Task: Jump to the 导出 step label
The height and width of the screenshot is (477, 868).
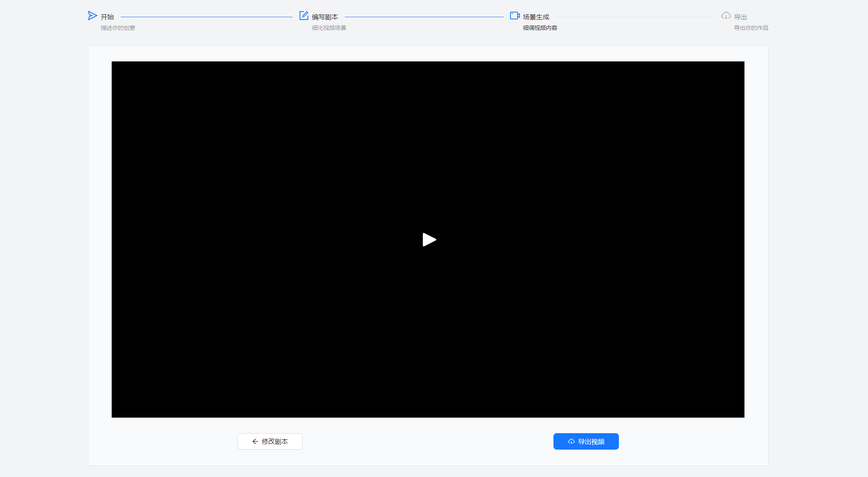Action: pos(740,17)
